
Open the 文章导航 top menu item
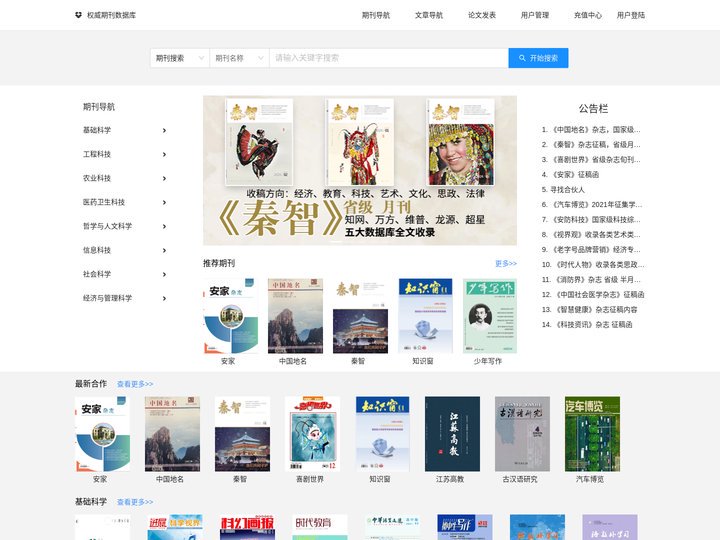[429, 15]
